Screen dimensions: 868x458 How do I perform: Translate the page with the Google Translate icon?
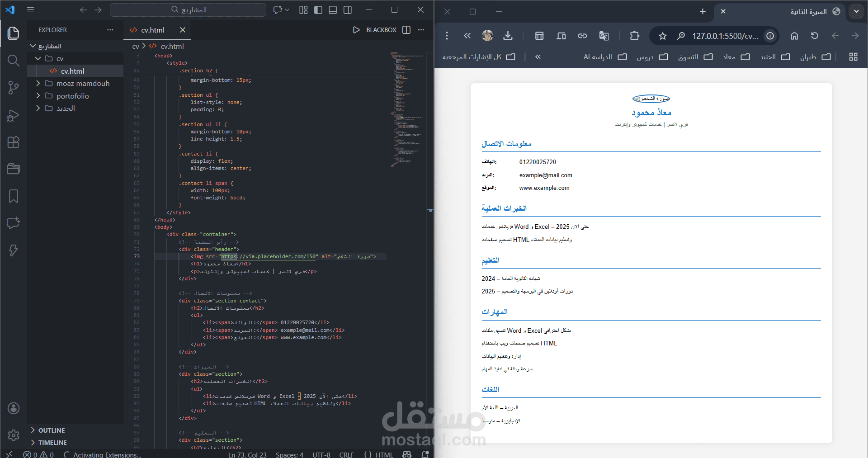[604, 36]
